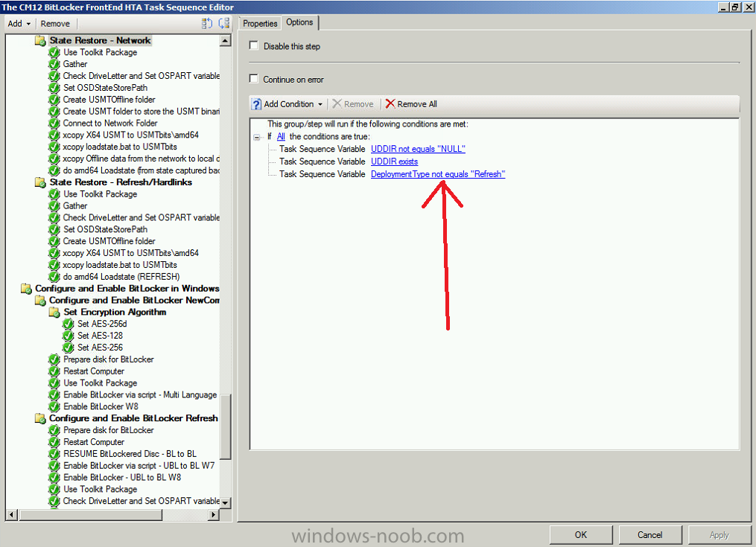
Task: Click the move step down toolbar icon
Action: point(224,23)
